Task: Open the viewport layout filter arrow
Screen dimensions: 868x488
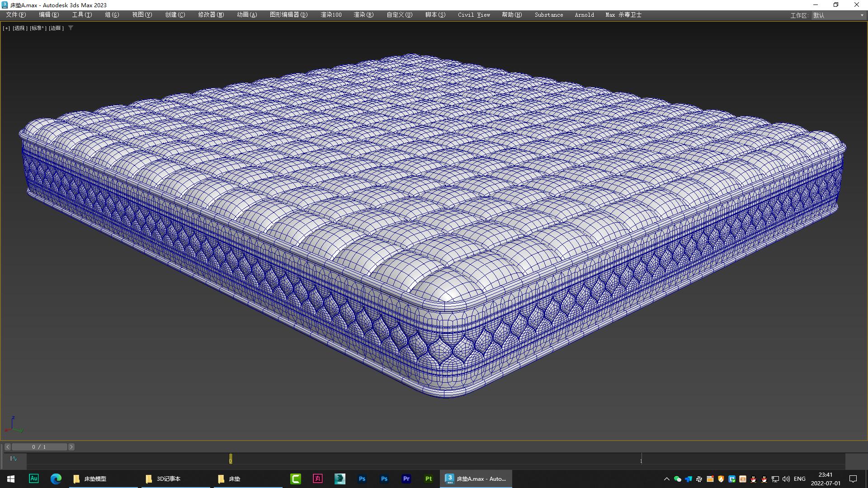Action: 71,28
